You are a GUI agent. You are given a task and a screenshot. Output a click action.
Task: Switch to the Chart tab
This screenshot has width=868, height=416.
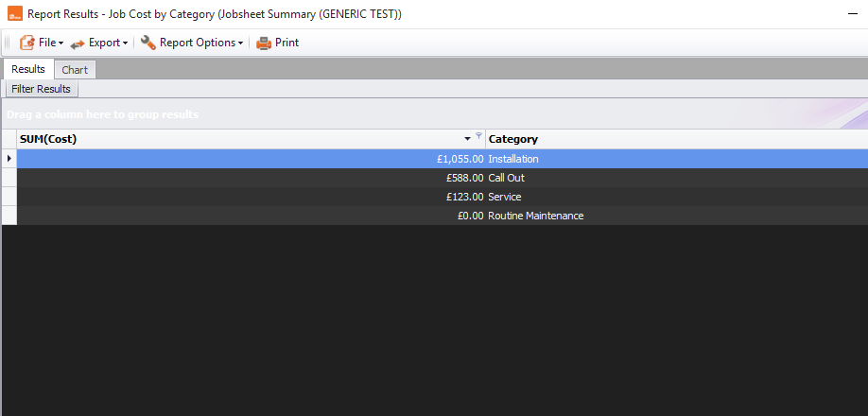point(75,70)
